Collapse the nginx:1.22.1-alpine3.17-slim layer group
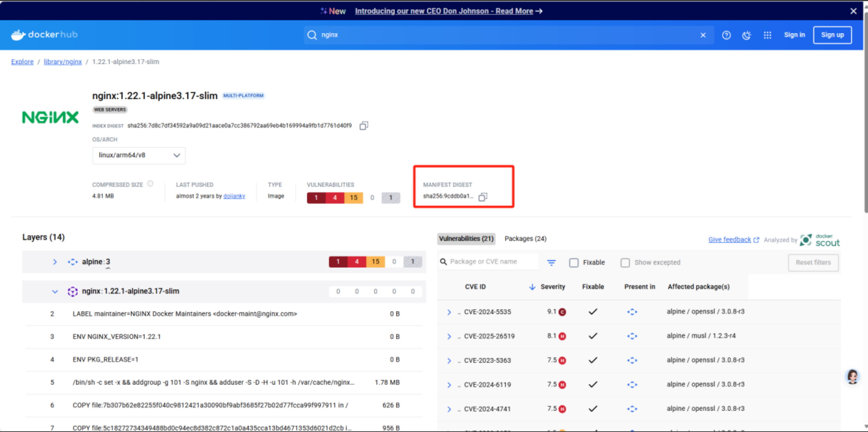 coord(55,292)
